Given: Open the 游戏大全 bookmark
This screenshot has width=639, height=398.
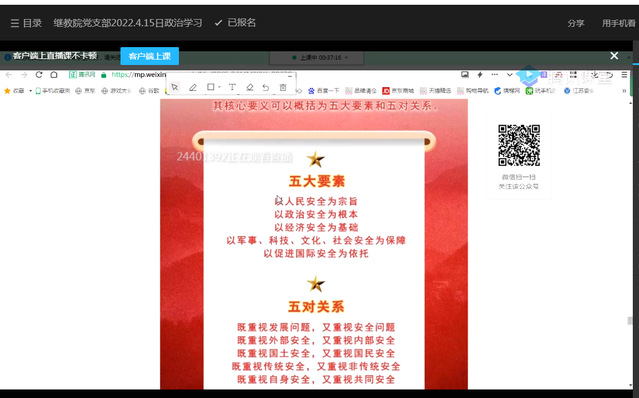Looking at the screenshot, I should 116,91.
